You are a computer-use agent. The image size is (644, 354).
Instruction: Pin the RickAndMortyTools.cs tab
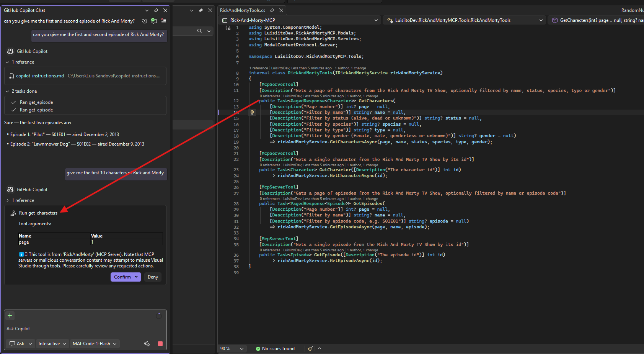(x=272, y=10)
